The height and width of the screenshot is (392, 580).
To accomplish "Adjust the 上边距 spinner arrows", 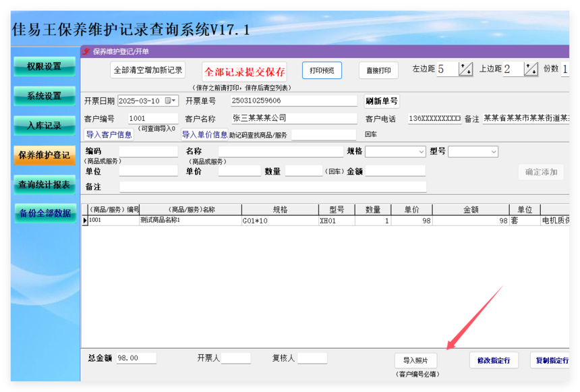I will (x=531, y=69).
